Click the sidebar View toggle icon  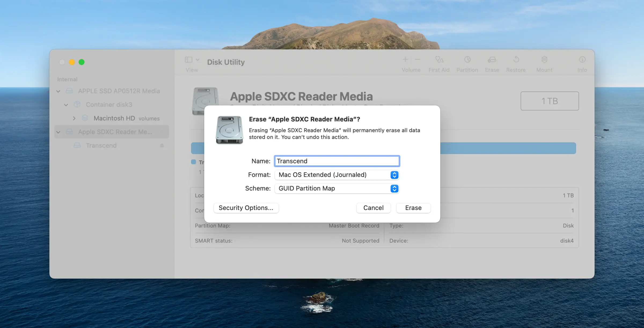pos(189,60)
